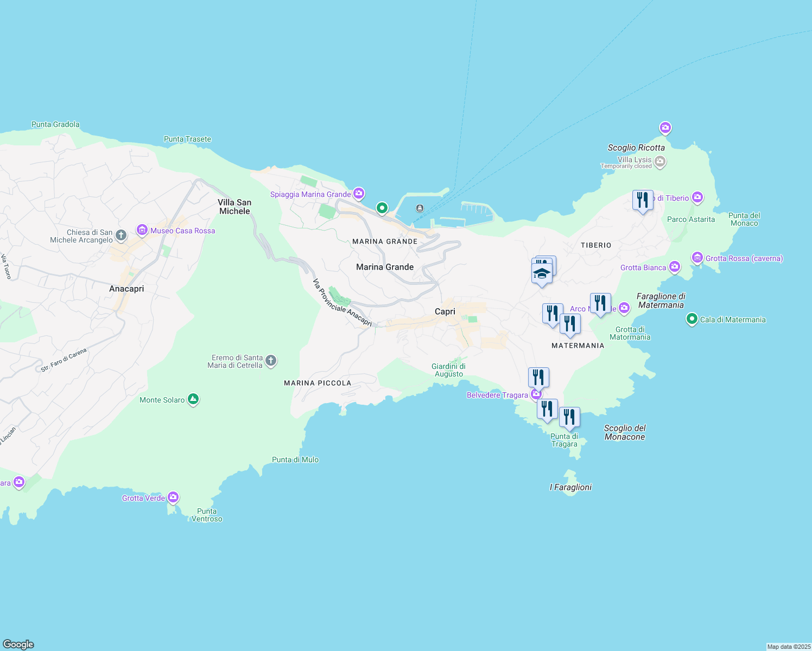The width and height of the screenshot is (812, 651).
Task: Click the Capri town name on the map
Action: coord(445,311)
